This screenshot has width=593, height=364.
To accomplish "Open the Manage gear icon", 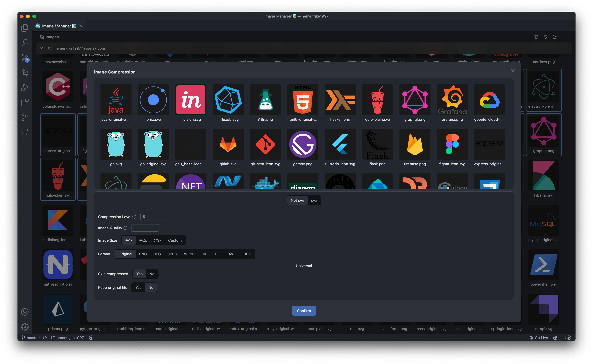I will coord(25,326).
